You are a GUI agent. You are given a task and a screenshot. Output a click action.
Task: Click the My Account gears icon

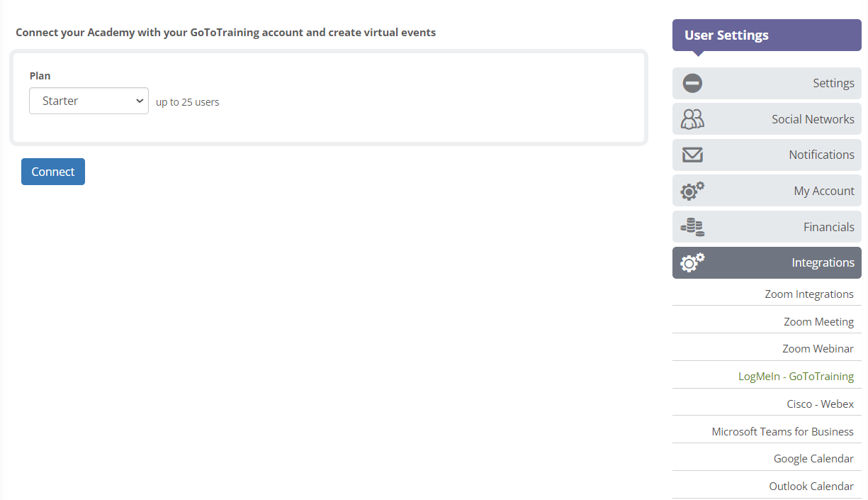pyautogui.click(x=692, y=190)
